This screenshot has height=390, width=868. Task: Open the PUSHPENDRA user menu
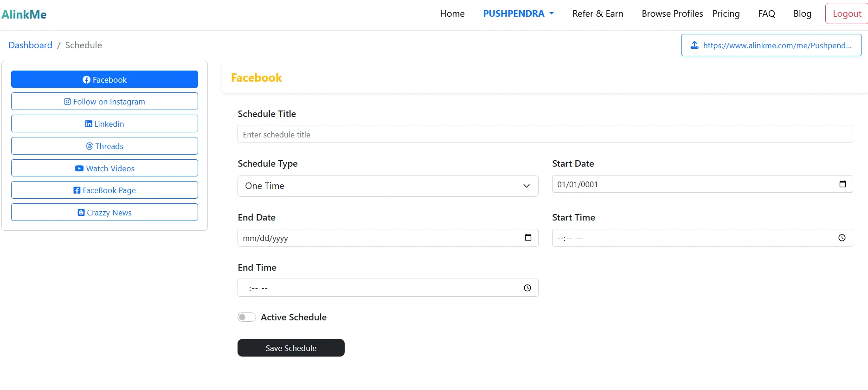tap(518, 13)
